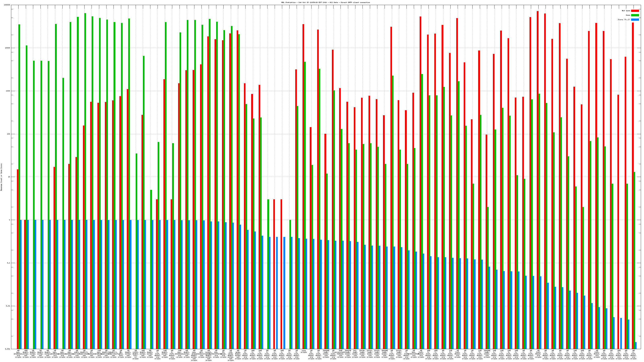Click the blue Score legend swatch

tap(635, 20)
